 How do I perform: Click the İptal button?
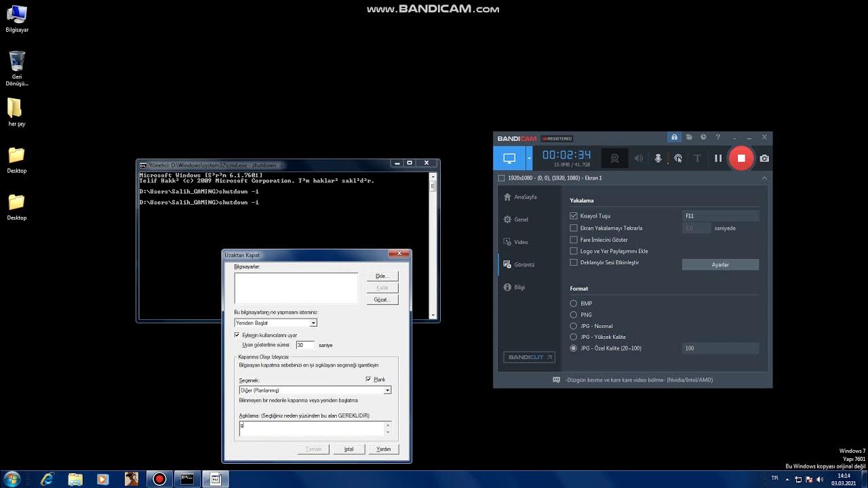point(349,449)
